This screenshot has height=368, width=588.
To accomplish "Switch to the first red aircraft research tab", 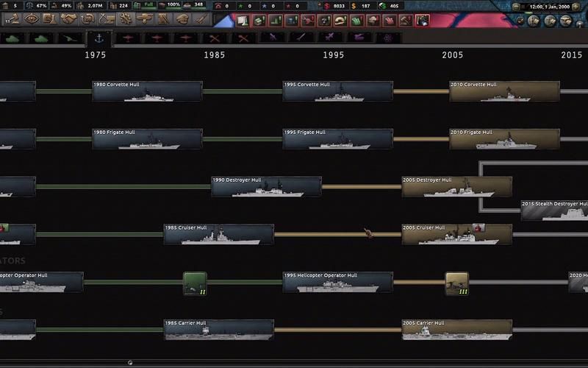I will (x=128, y=38).
